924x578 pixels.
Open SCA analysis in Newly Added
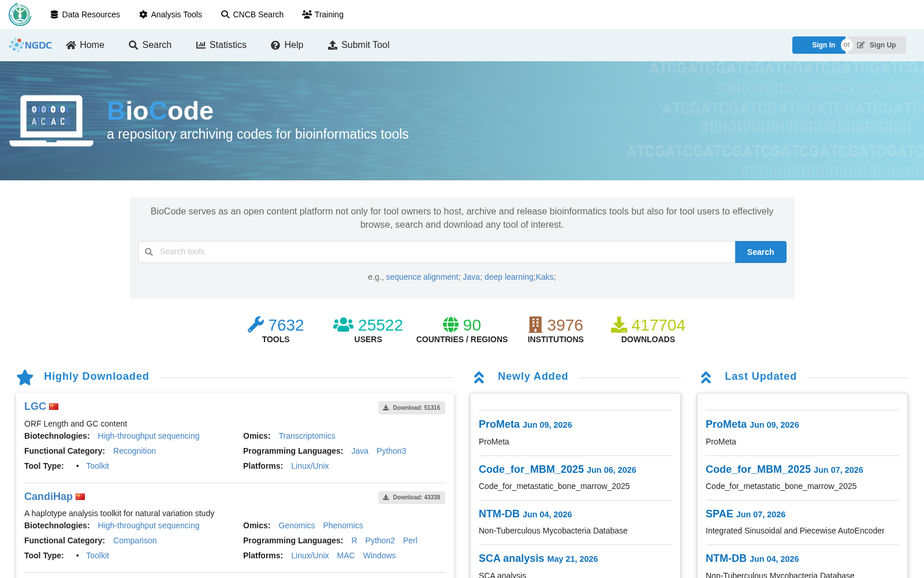click(x=512, y=558)
